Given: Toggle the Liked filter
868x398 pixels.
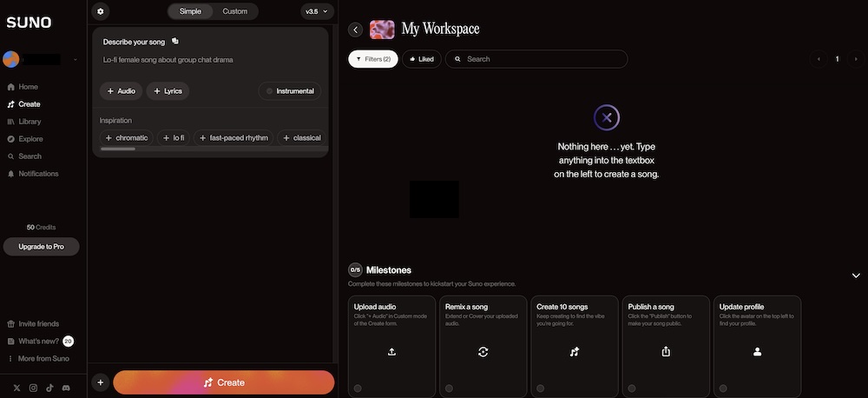Looking at the screenshot, I should pos(421,59).
